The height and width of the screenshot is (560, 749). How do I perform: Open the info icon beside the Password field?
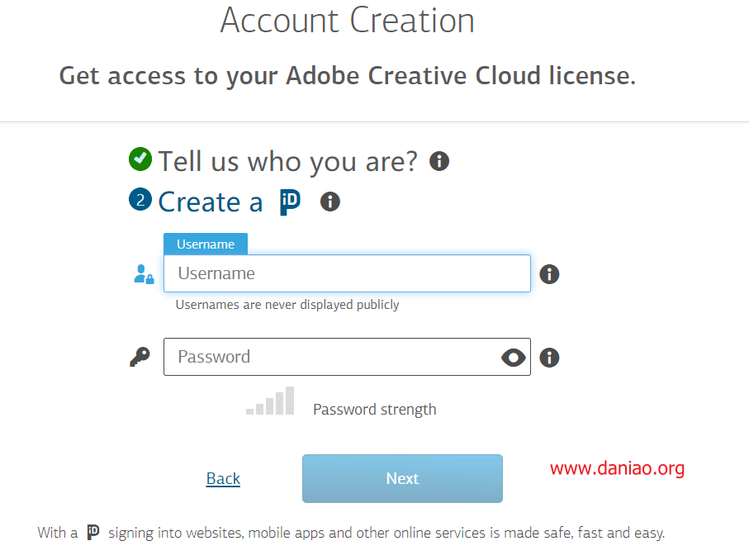[549, 358]
